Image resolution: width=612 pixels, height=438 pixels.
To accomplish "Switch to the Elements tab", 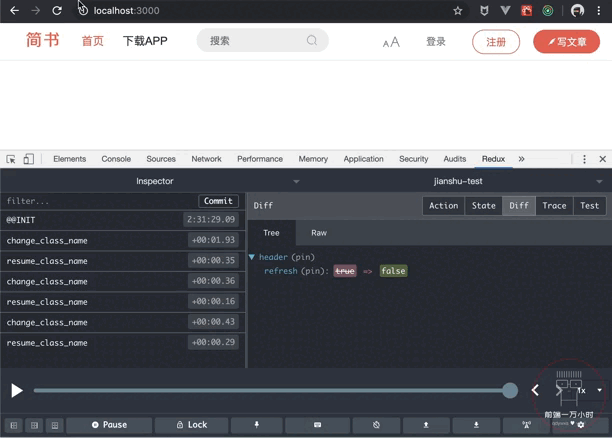I will pyautogui.click(x=69, y=159).
